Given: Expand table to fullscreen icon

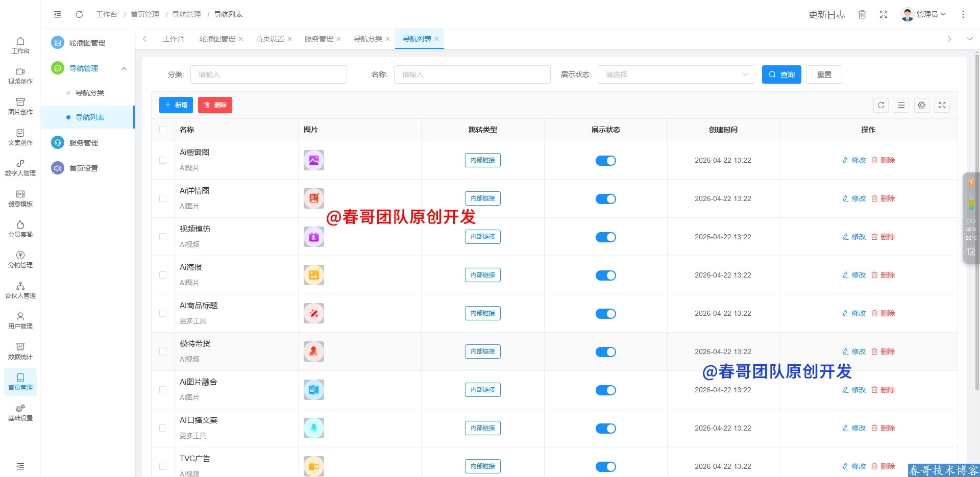Looking at the screenshot, I should coord(942,105).
